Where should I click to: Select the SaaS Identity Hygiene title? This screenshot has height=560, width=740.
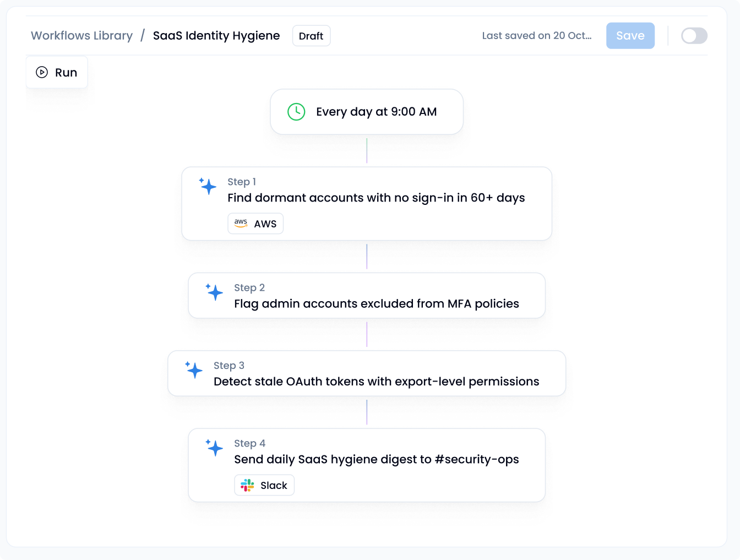pyautogui.click(x=216, y=36)
